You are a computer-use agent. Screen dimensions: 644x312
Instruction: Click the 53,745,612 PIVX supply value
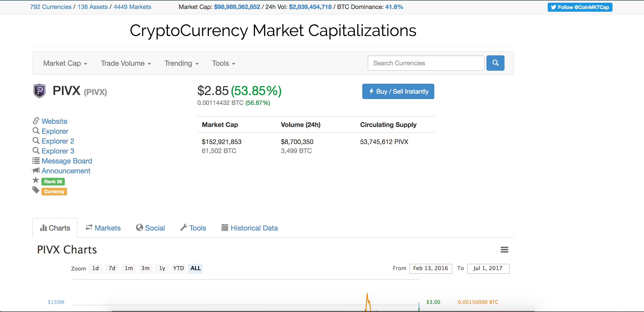pyautogui.click(x=384, y=142)
